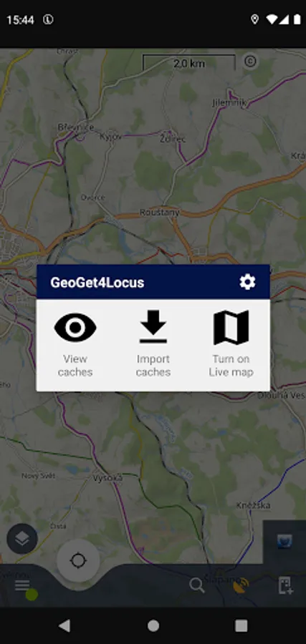Screen dimensions: 306x644
Task: Tap the copyright symbol on map
Action: [251, 62]
